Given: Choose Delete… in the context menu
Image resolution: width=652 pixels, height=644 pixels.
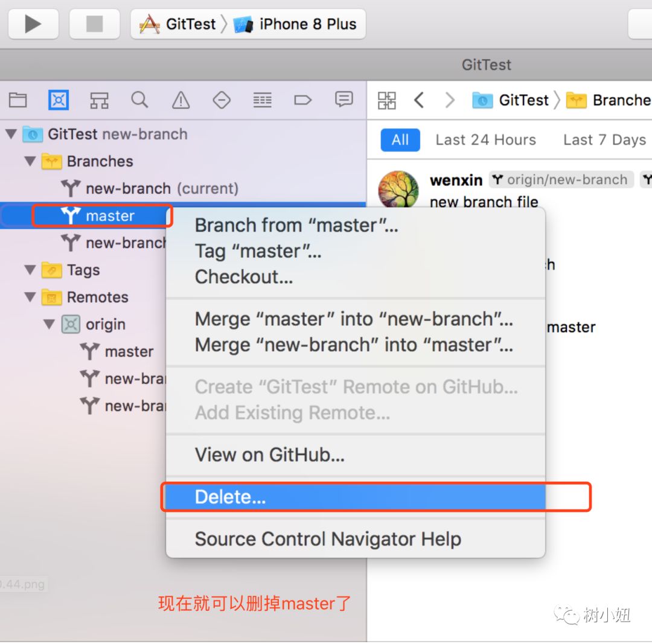Looking at the screenshot, I should [x=356, y=497].
